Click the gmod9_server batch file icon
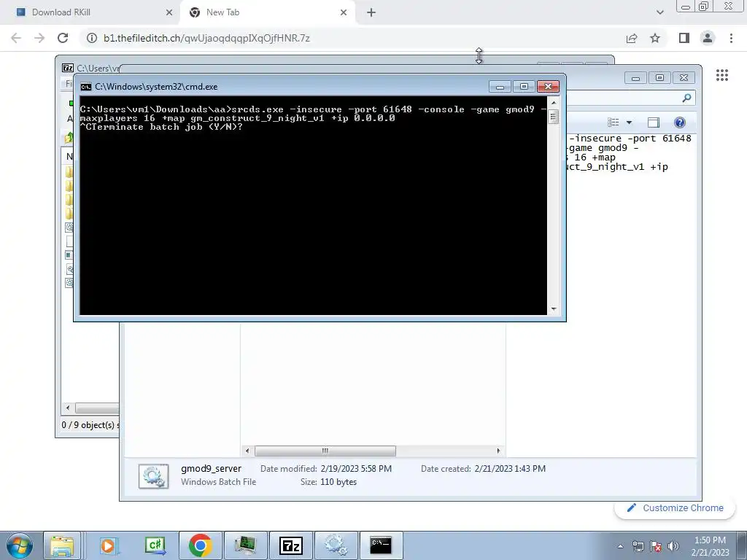 point(153,476)
